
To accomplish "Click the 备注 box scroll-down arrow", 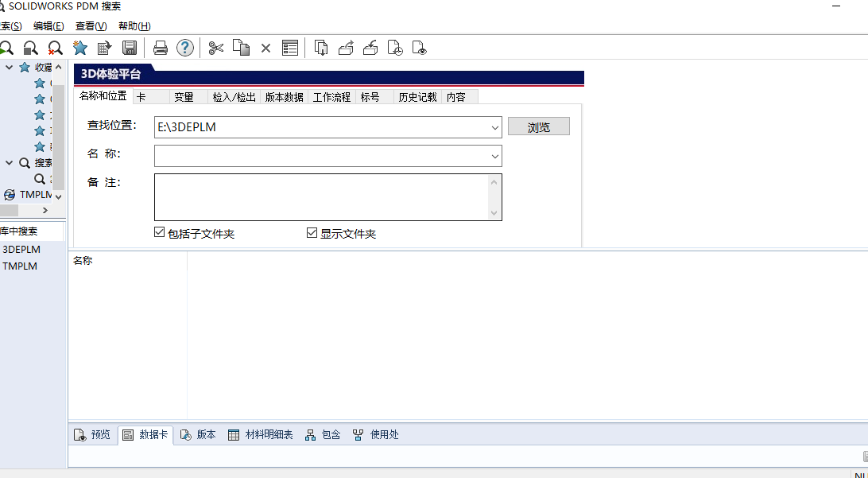I will (494, 212).
